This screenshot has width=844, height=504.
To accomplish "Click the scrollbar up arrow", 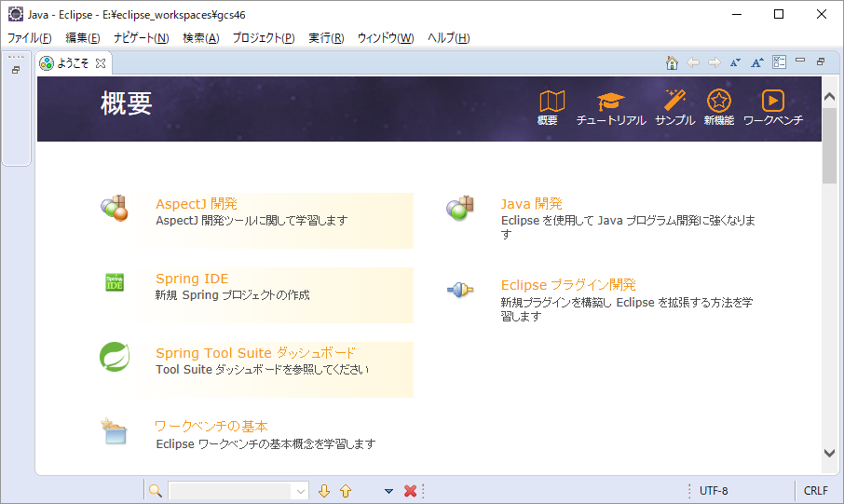I will (x=829, y=96).
